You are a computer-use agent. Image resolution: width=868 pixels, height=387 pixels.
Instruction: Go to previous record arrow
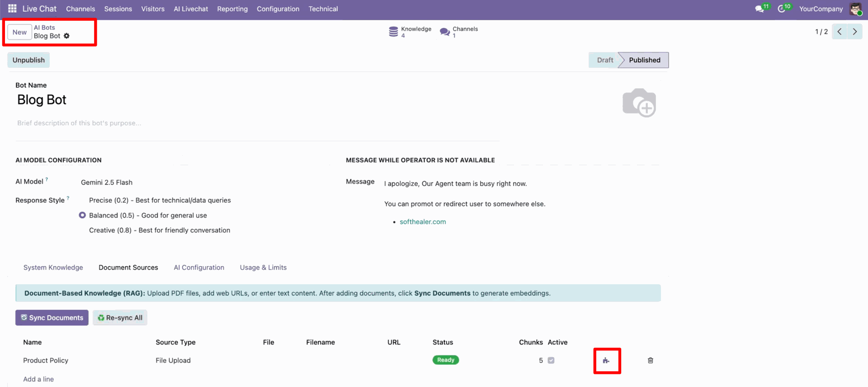(x=840, y=32)
